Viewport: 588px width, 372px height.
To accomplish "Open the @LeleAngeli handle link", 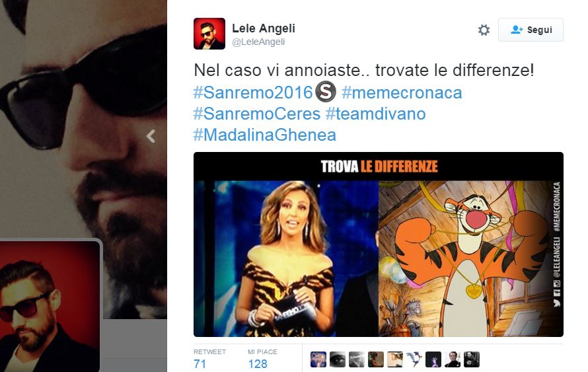I will pyautogui.click(x=258, y=42).
